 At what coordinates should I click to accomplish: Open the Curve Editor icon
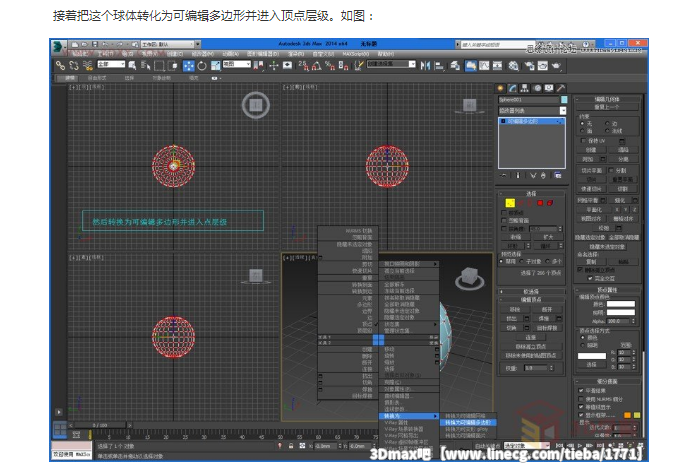click(484, 66)
